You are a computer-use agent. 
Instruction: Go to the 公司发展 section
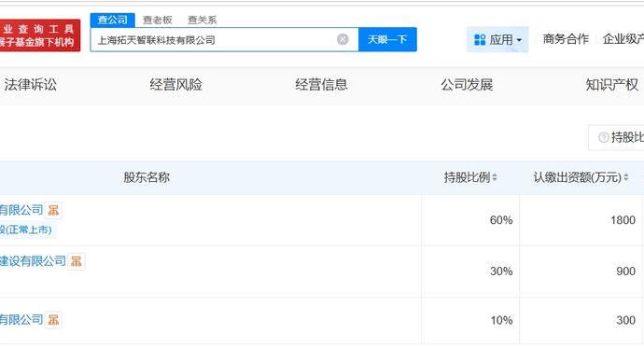point(467,85)
